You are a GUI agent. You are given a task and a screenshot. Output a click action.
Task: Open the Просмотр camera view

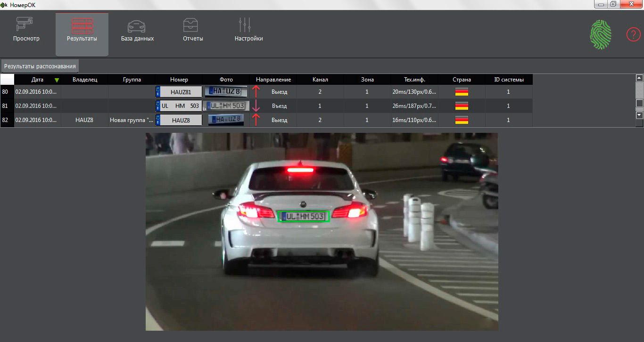point(26,30)
